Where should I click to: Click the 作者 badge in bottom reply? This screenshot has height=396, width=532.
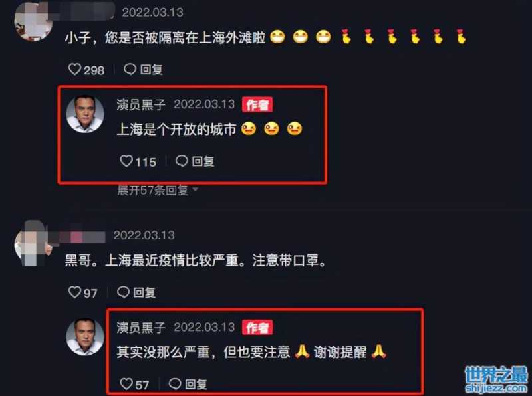pos(257,328)
